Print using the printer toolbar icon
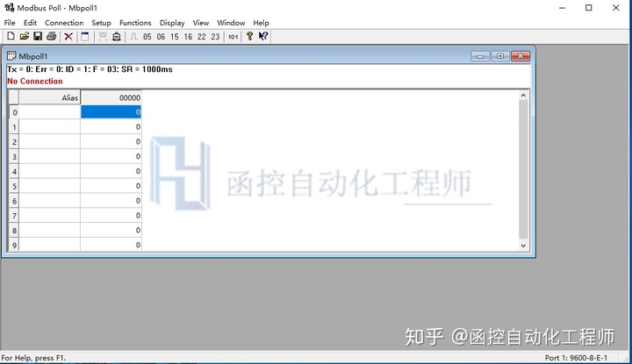 pos(51,36)
